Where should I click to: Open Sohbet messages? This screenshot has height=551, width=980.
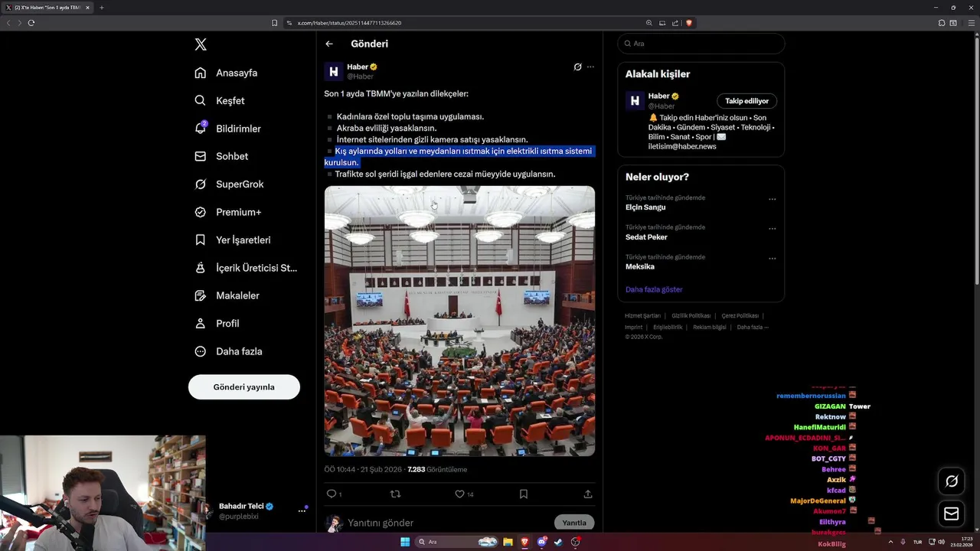click(221, 156)
